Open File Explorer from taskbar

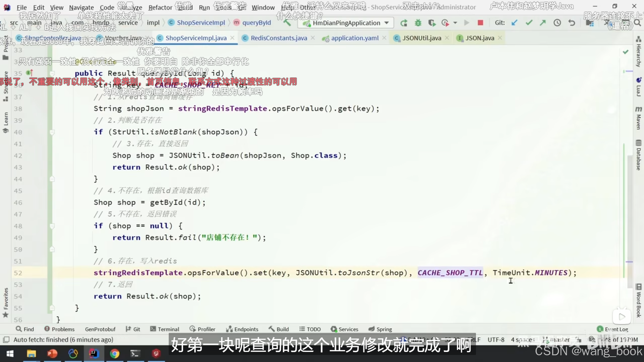click(x=31, y=354)
